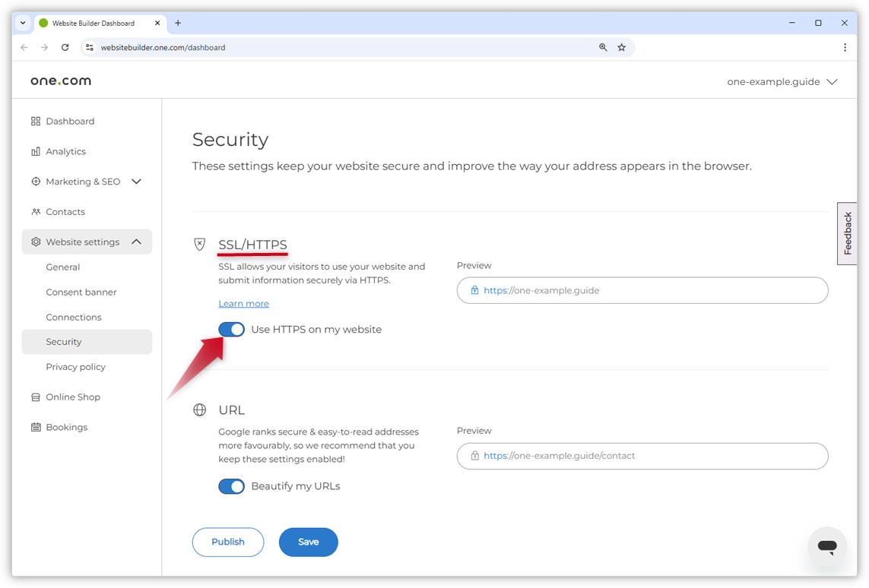
Task: Select the Analytics bar chart icon
Action: pyautogui.click(x=35, y=151)
